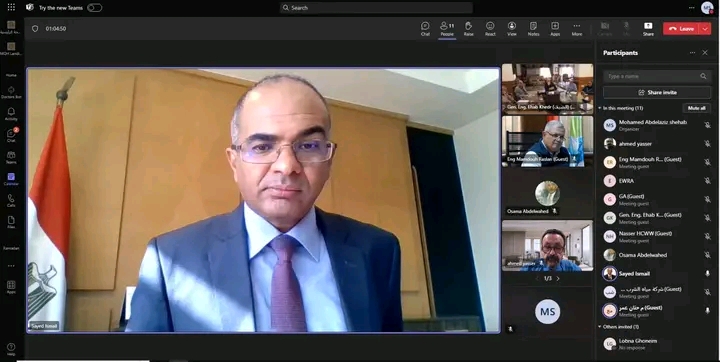
Task: Share your screen with Share icon
Action: tap(648, 28)
